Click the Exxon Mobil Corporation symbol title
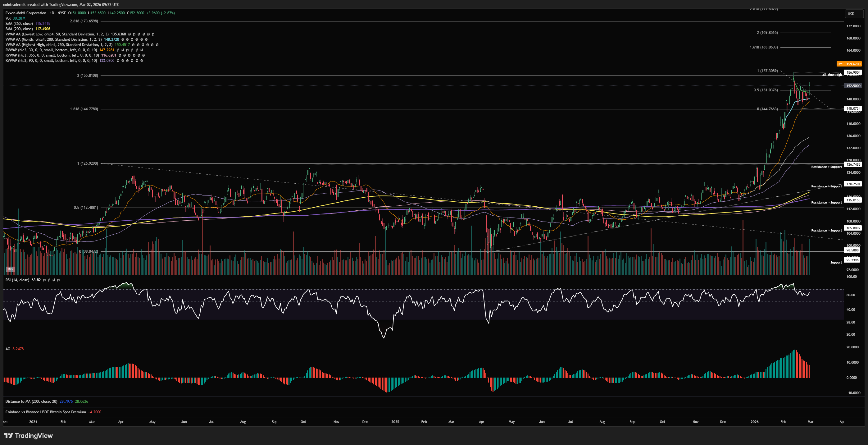This screenshot has width=868, height=445. [26, 13]
